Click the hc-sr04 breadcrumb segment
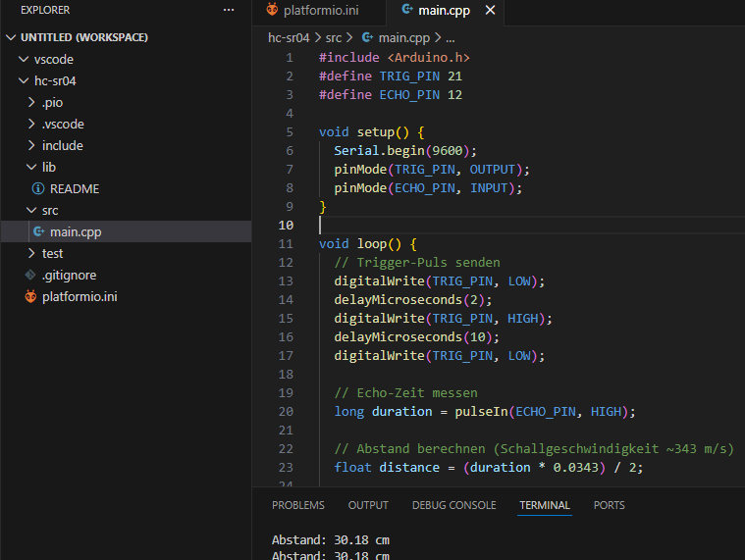This screenshot has width=745, height=560. [289, 38]
